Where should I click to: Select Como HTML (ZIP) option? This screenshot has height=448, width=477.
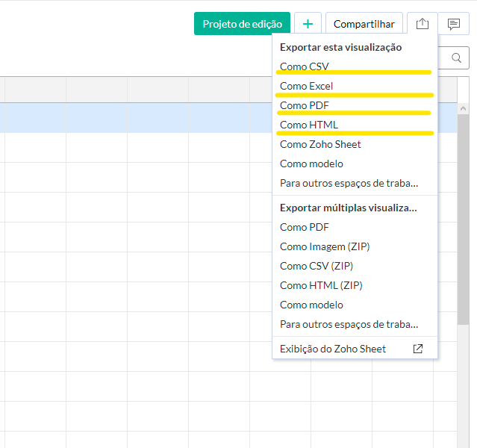pyautogui.click(x=355, y=285)
